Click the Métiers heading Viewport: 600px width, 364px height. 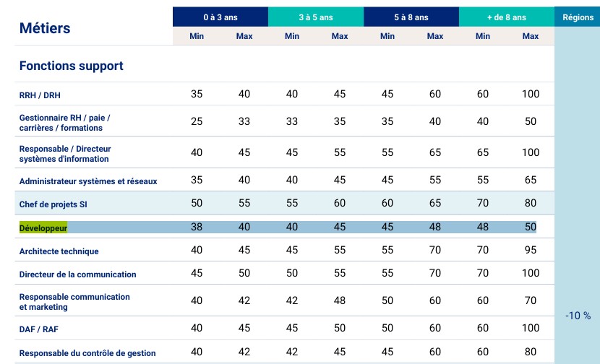[x=45, y=29]
